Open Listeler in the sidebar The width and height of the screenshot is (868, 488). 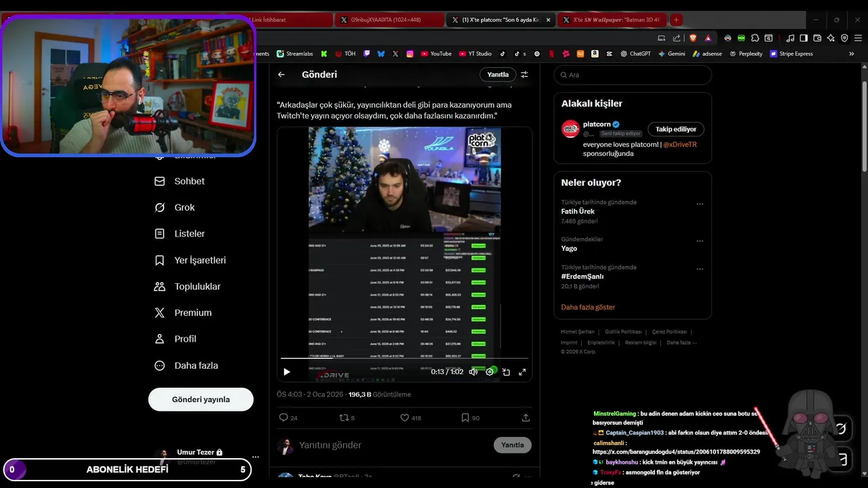pos(180,233)
